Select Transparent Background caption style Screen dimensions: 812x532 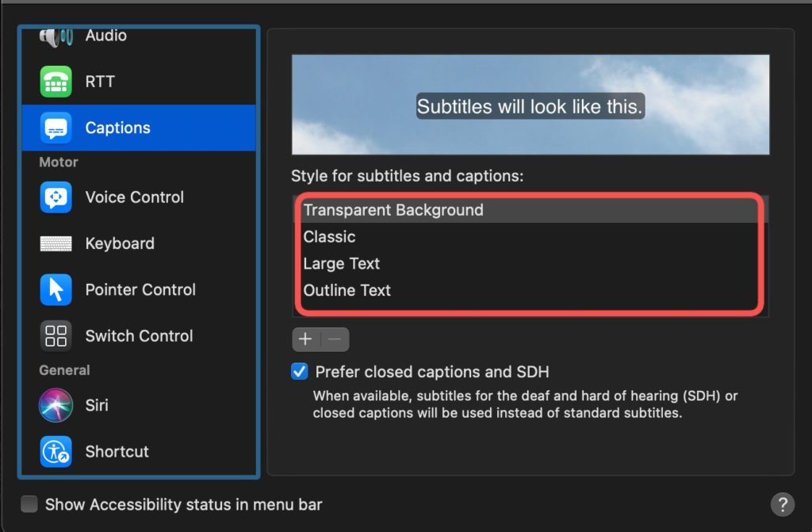tap(530, 210)
